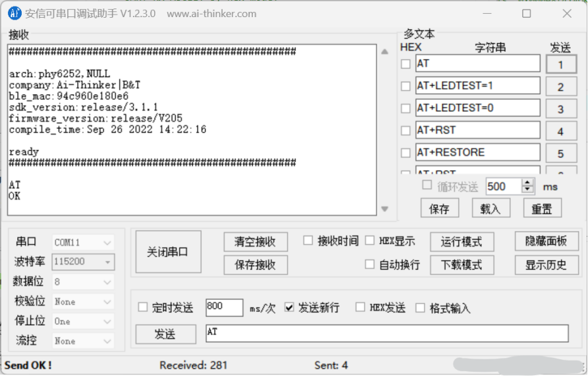Enable HEX显示 checkbox

pos(370,240)
